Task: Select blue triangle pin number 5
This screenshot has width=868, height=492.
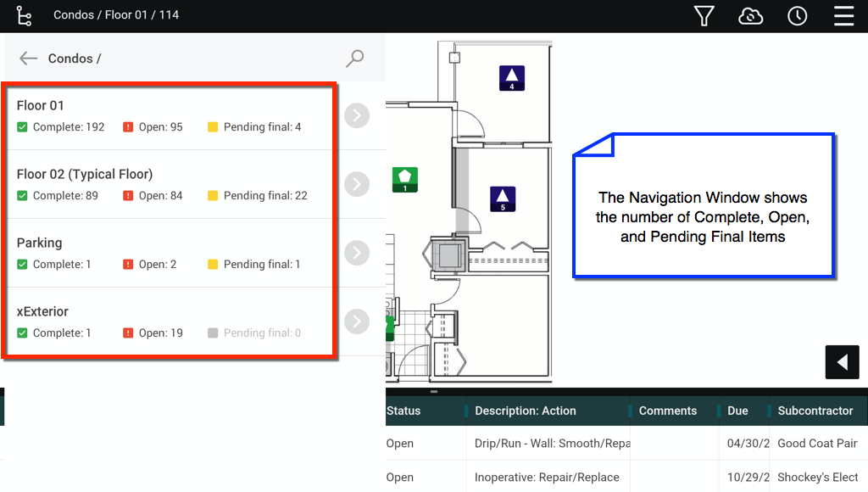Action: tap(503, 199)
